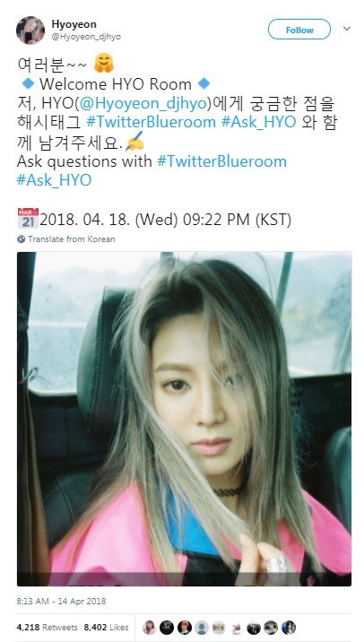Open the @Hyoyeon_djhyo mention link in tweet
Image resolution: width=364 pixels, height=642 pixels.
tap(143, 103)
